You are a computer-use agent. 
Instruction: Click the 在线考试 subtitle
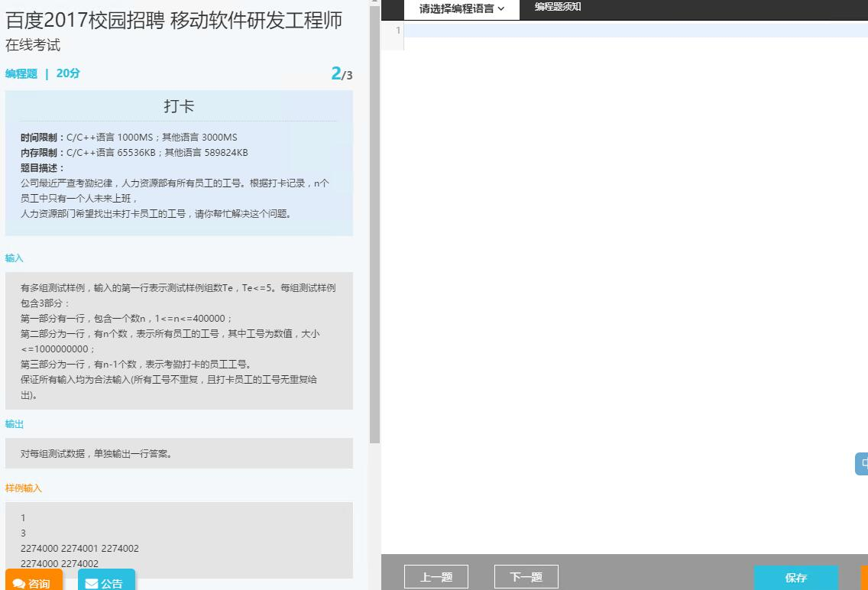33,45
